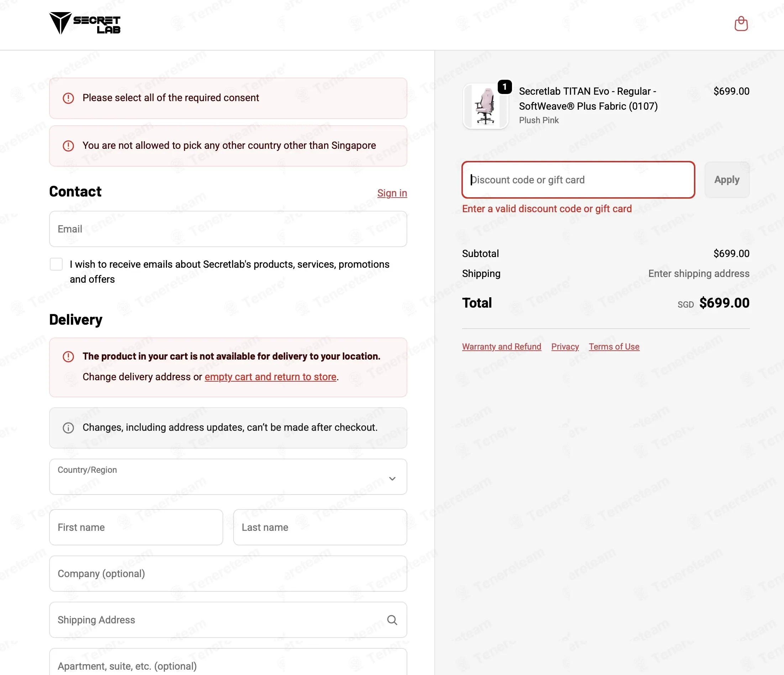Expand Country/Region using the chevron arrow
Image resolution: width=784 pixels, height=675 pixels.
tap(392, 478)
